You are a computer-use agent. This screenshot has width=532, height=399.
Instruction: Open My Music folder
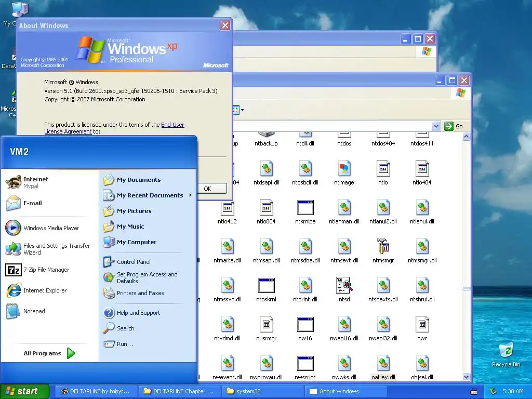point(148,227)
